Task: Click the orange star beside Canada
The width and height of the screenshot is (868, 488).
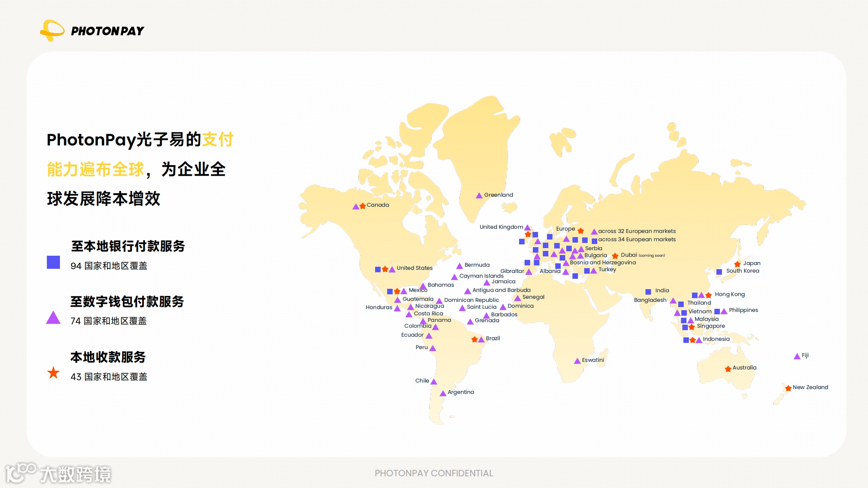Action: 362,206
